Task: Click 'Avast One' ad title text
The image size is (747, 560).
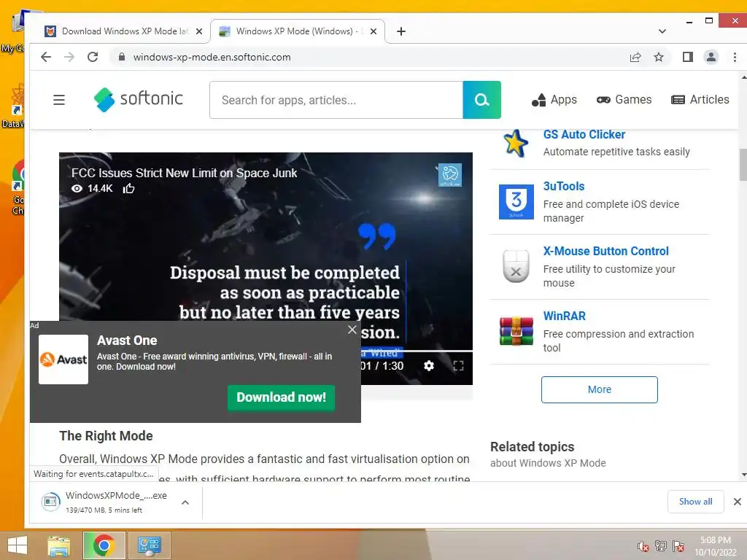Action: tap(127, 341)
